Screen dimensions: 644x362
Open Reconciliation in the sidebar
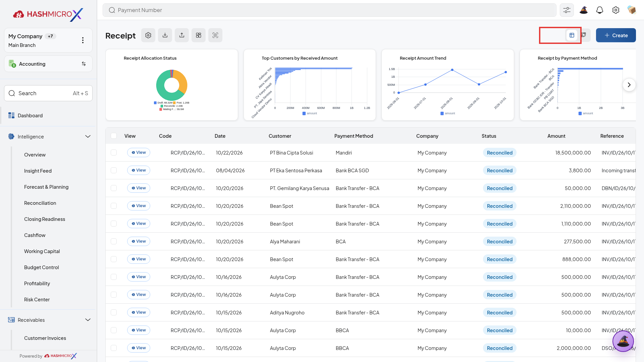click(x=40, y=203)
